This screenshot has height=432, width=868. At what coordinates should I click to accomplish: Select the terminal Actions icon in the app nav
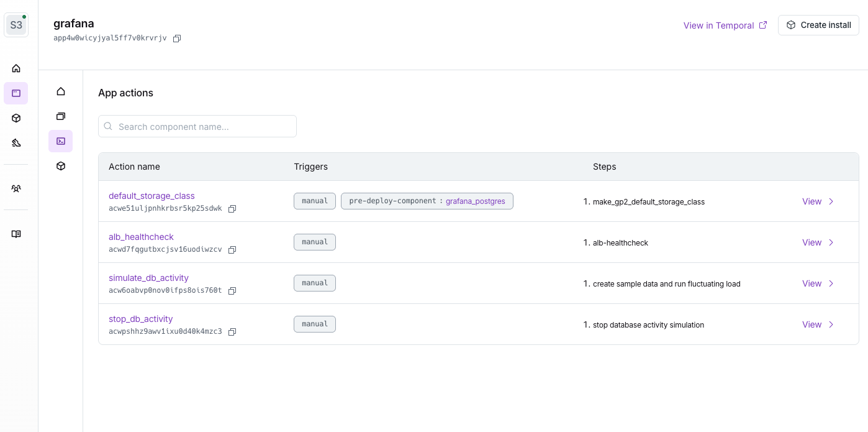(x=60, y=141)
